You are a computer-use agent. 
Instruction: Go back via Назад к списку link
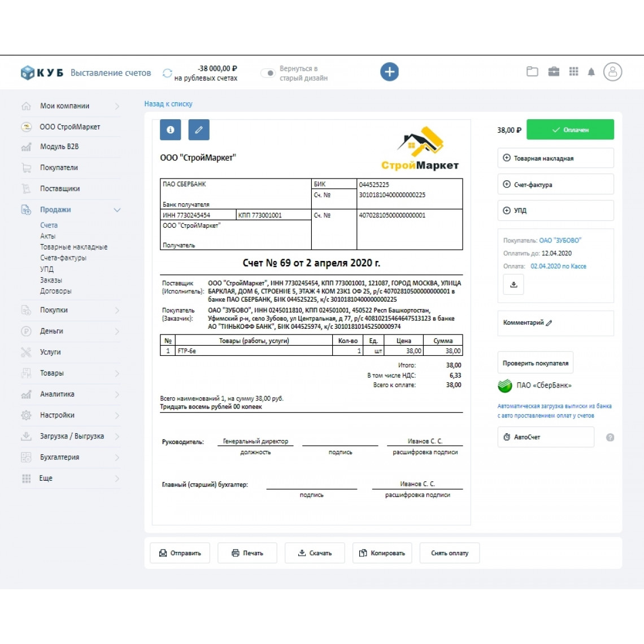click(168, 104)
